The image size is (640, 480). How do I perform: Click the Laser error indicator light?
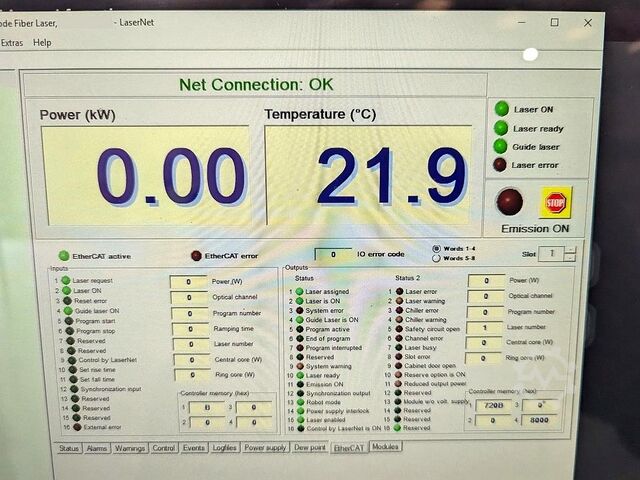point(500,165)
